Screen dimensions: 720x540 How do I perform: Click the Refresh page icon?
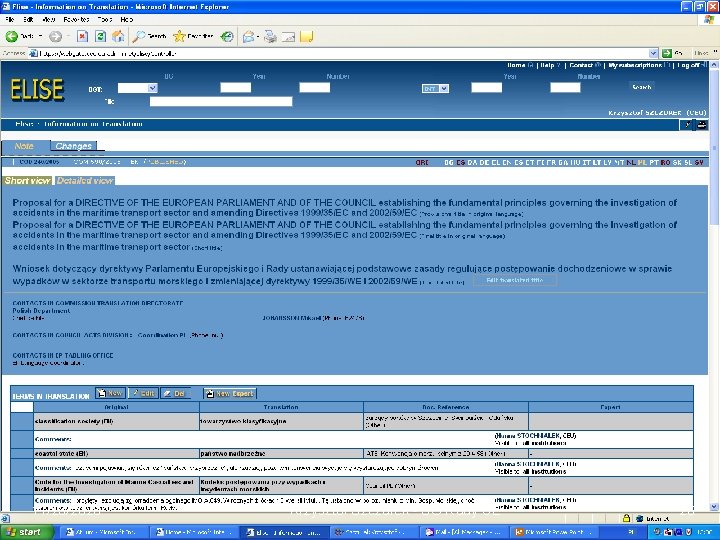coord(100,36)
